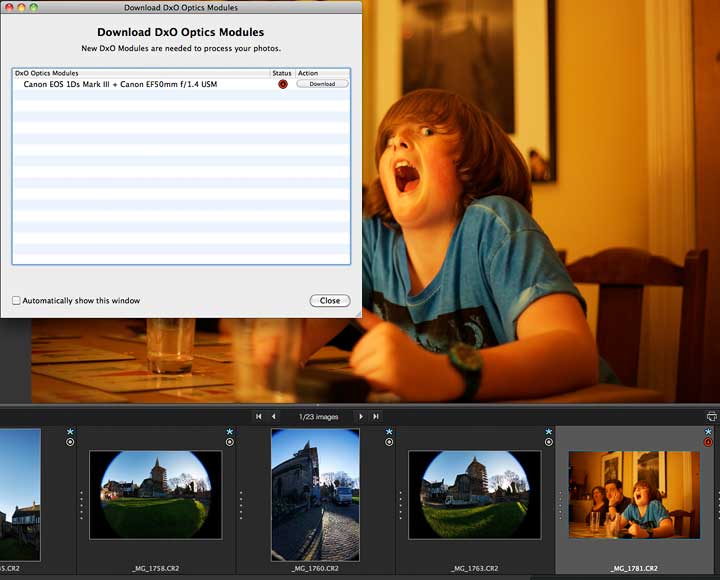The width and height of the screenshot is (720, 580).
Task: Click the _MG_1758.CR2 file name label
Action: 156,569
